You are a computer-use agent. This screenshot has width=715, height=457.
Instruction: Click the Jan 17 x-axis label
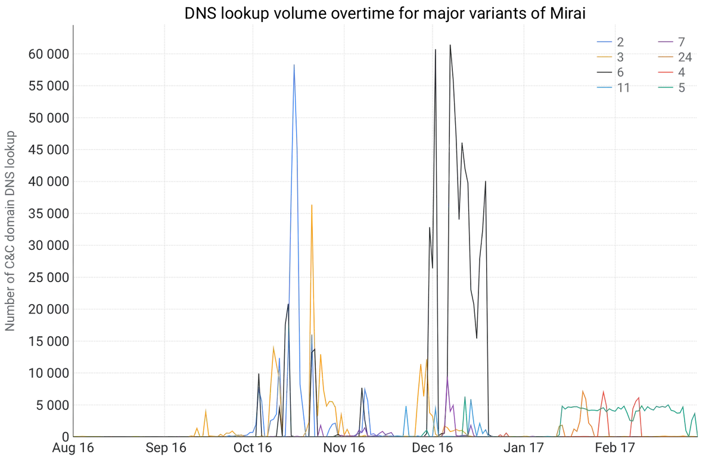pyautogui.click(x=523, y=448)
